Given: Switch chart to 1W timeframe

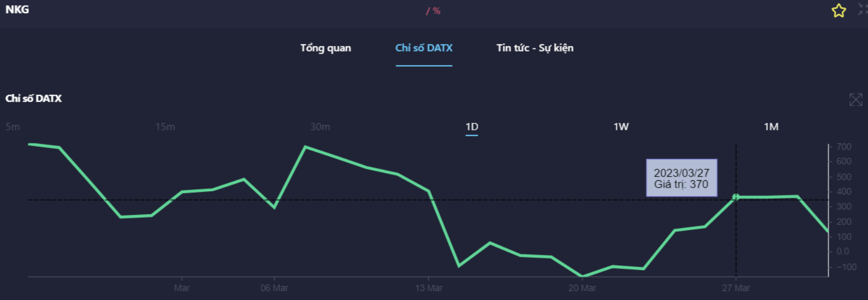Looking at the screenshot, I should click(x=621, y=127).
